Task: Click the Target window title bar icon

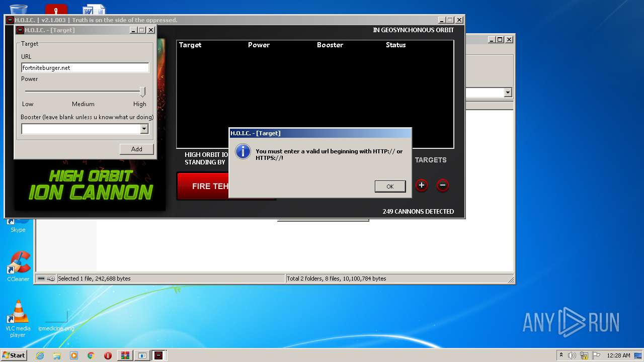Action: (x=20, y=30)
